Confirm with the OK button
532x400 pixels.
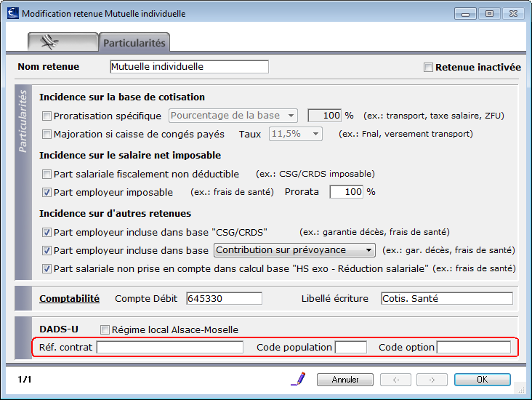click(x=482, y=380)
